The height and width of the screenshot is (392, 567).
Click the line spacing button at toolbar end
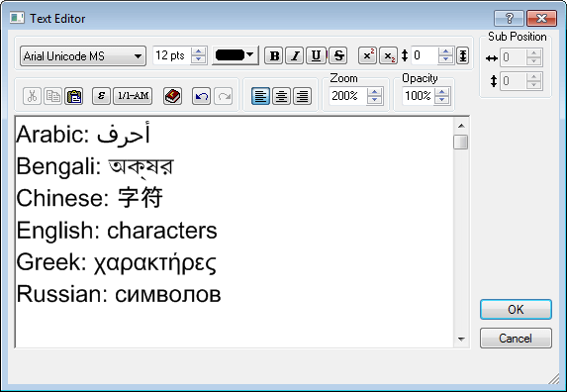tap(462, 55)
